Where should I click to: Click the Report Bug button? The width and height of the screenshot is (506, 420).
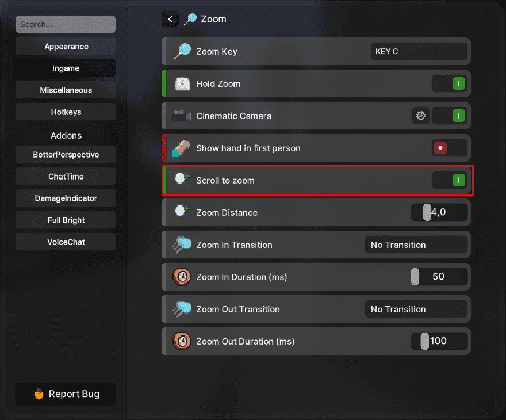65,394
